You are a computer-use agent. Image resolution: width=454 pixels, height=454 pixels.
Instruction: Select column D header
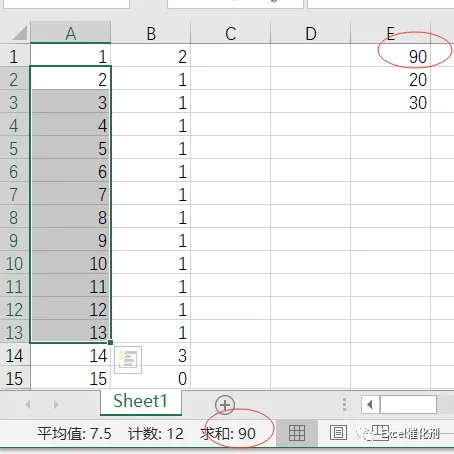tap(311, 32)
